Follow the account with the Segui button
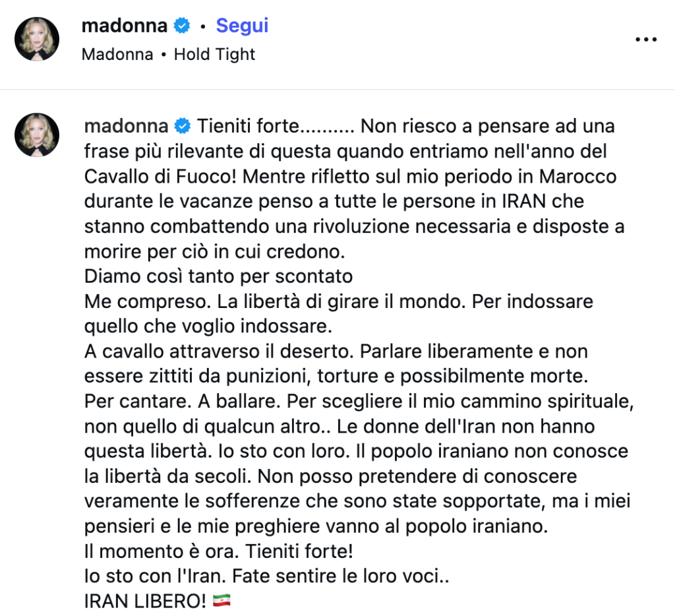 tap(242, 26)
